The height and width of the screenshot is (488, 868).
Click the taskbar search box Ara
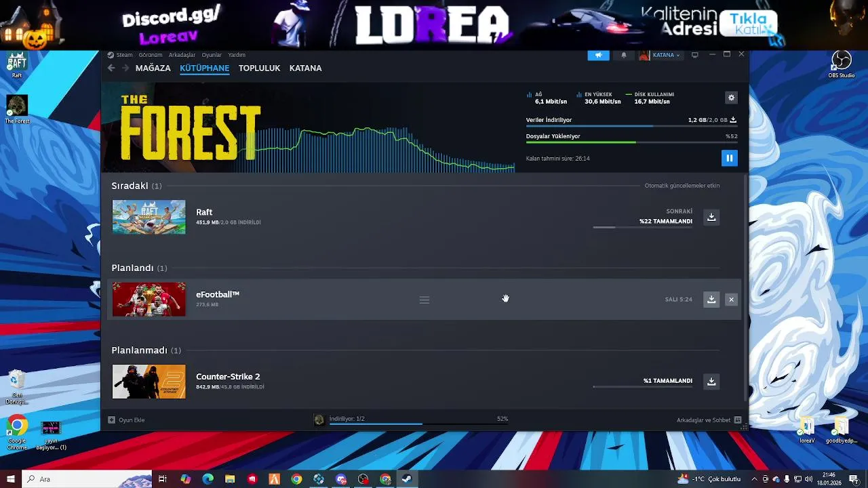[87, 479]
